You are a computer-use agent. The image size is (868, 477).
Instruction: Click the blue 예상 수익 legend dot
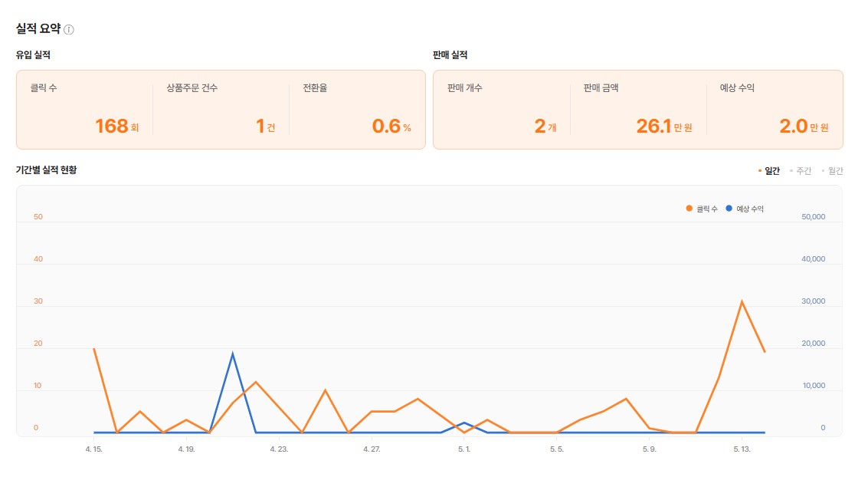(729, 209)
